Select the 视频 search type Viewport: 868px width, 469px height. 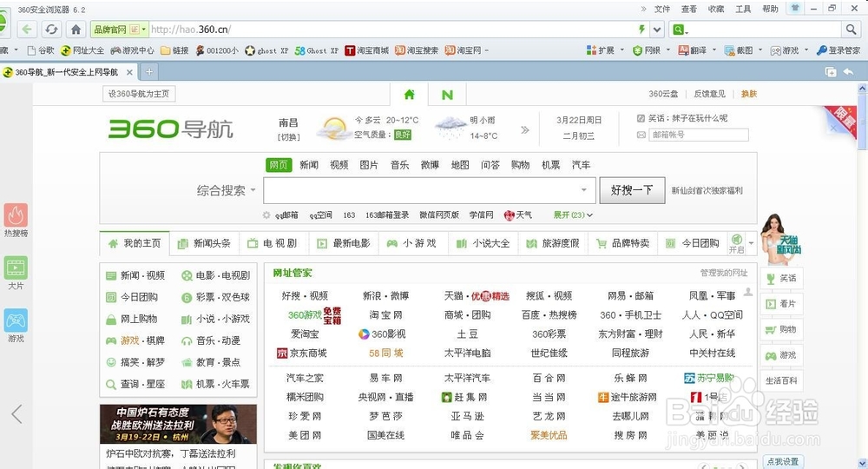339,164
